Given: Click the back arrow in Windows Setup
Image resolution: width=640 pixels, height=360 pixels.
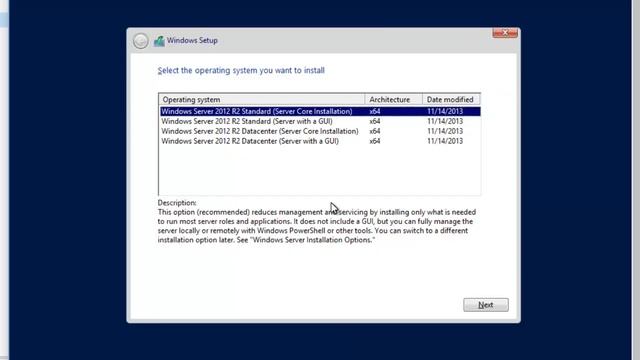Looking at the screenshot, I should tap(140, 41).
